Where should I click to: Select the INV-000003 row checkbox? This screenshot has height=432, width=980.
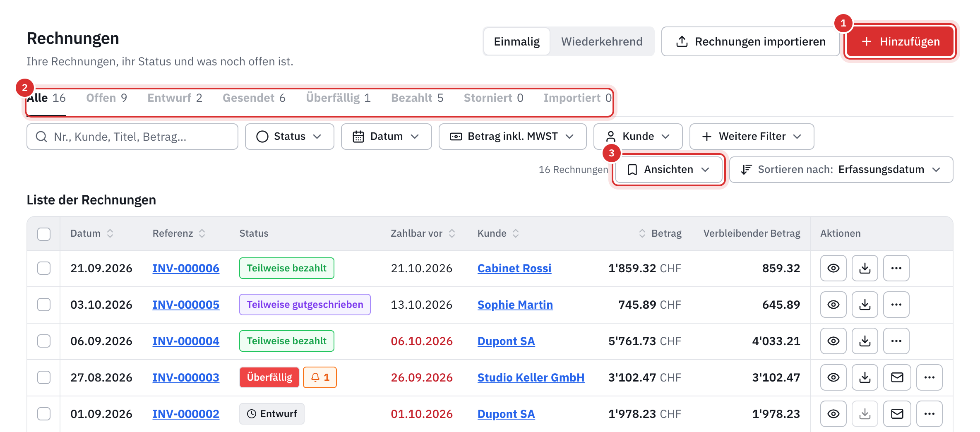pyautogui.click(x=44, y=377)
